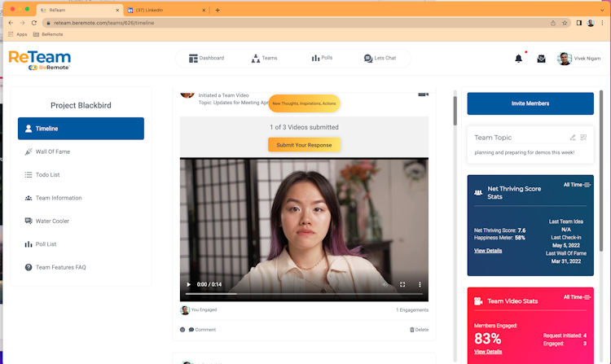Click the Team Topic grid icon

(x=583, y=138)
